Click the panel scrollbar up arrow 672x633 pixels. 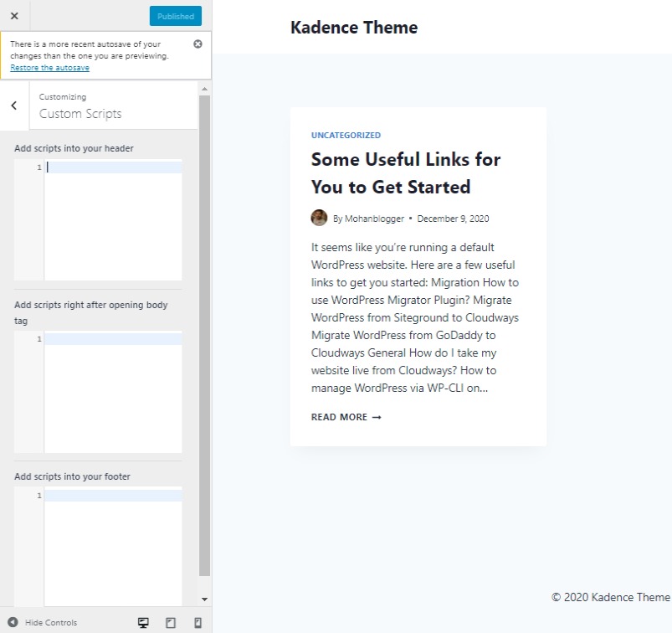(x=204, y=89)
